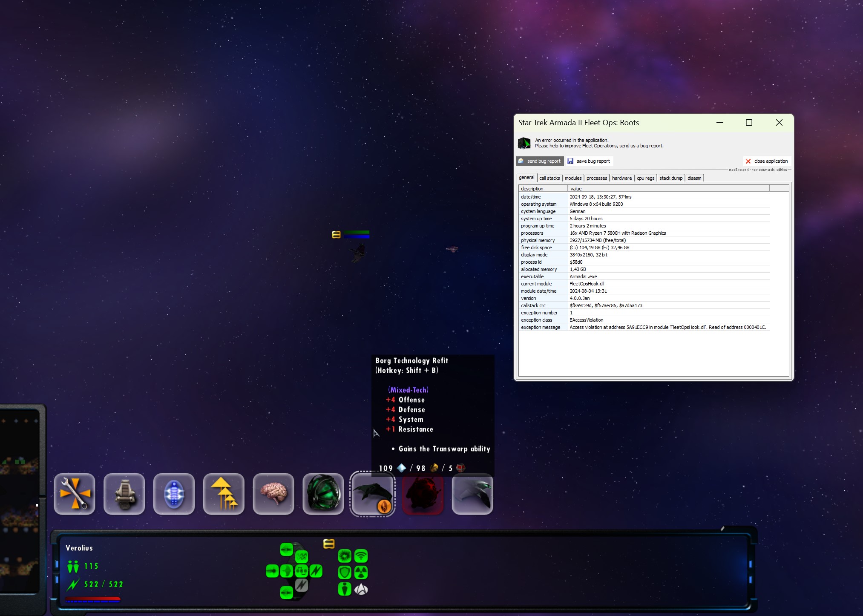Click the distant ship to the right
The height and width of the screenshot is (616, 863).
452,249
